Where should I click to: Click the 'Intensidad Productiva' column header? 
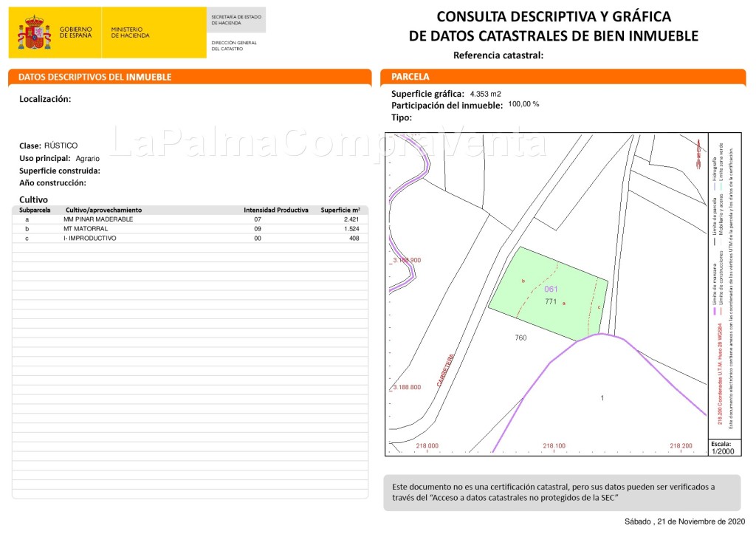276,210
